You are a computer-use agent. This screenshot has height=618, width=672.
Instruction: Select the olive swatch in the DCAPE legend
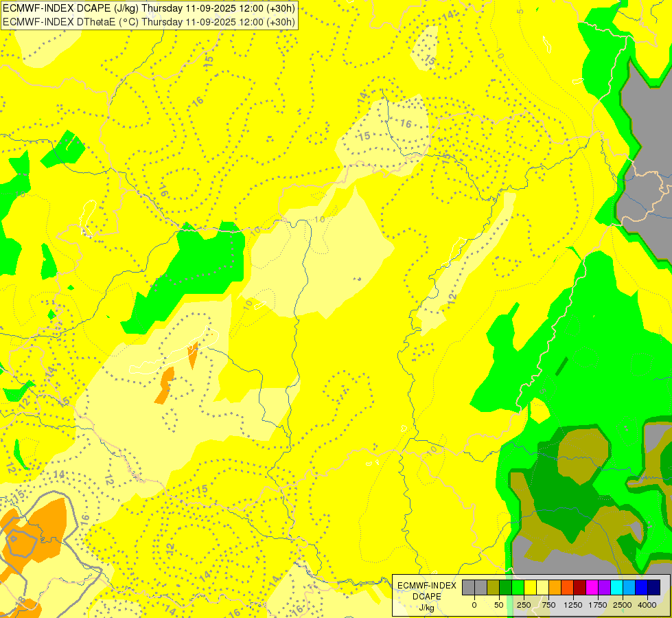coord(494,587)
